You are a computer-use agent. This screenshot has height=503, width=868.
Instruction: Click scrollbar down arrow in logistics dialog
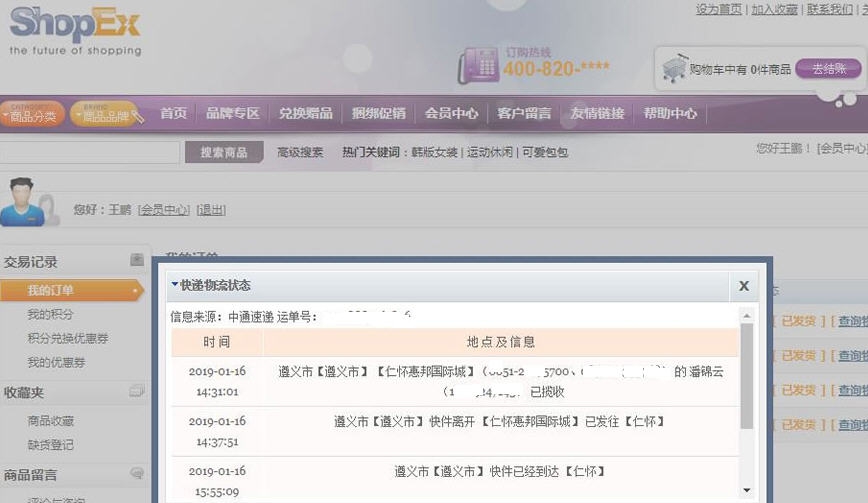click(x=747, y=490)
